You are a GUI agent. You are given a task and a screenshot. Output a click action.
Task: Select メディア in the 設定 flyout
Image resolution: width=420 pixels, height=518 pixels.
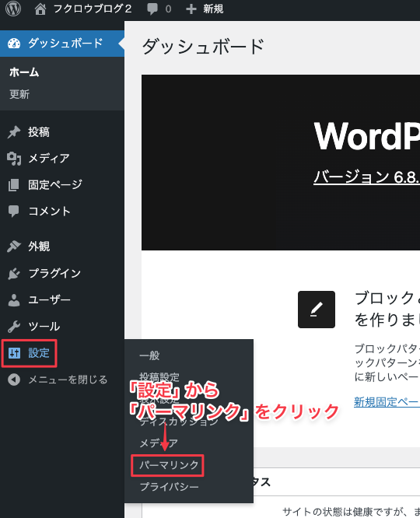pos(159,443)
